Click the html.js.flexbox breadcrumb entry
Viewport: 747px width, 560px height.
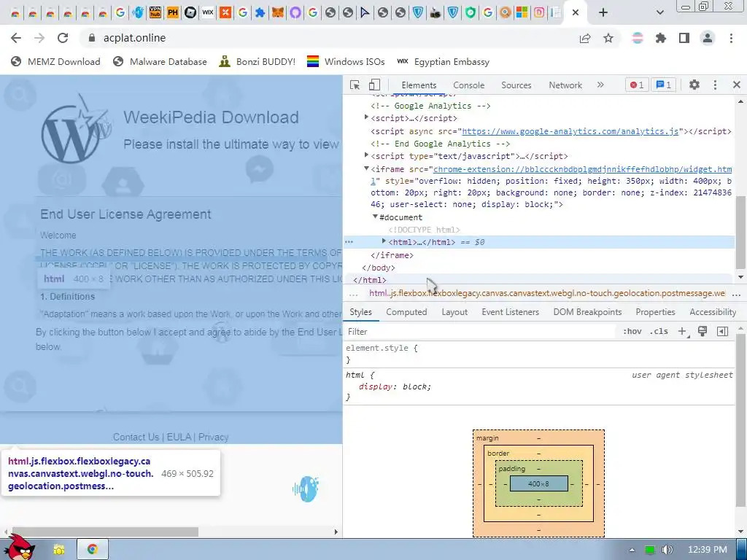coord(547,293)
